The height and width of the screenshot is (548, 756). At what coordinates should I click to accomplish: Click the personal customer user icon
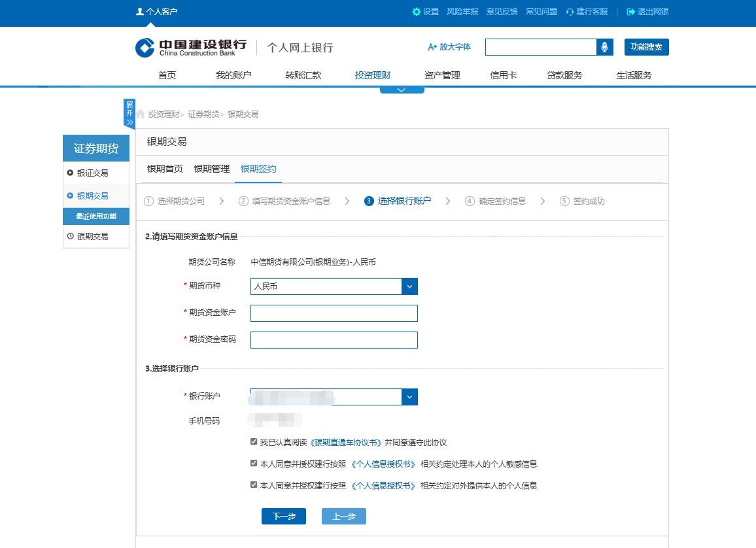pyautogui.click(x=140, y=11)
